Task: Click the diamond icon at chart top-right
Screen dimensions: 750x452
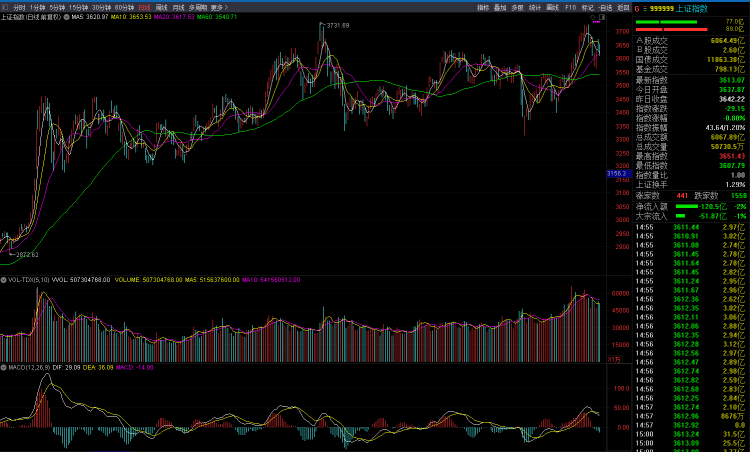Action: pyautogui.click(x=593, y=17)
